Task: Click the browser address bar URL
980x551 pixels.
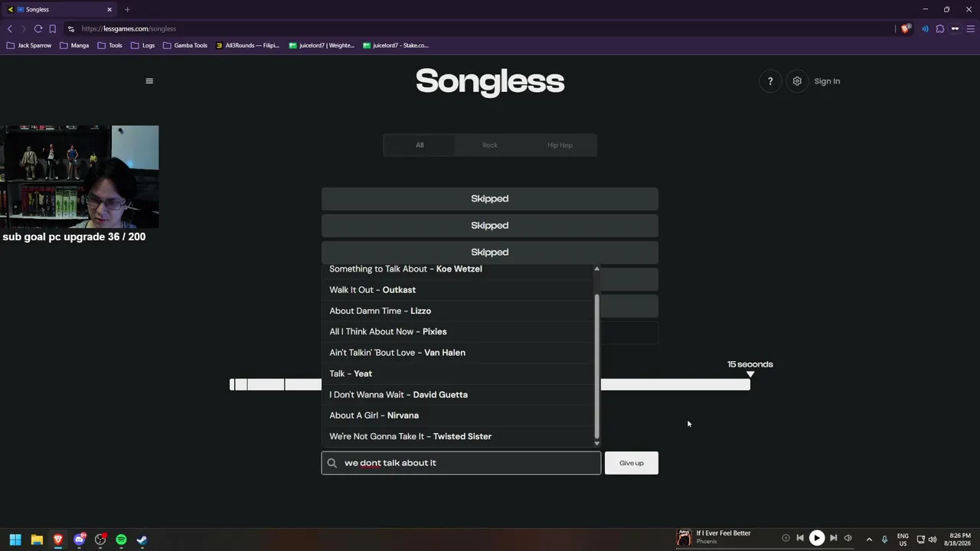Action: pyautogui.click(x=129, y=29)
